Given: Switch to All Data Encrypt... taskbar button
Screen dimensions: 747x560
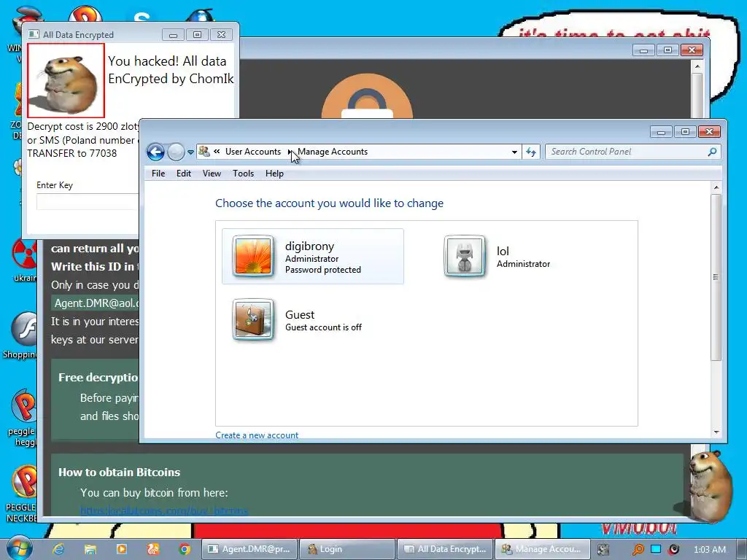Looking at the screenshot, I should tap(445, 549).
